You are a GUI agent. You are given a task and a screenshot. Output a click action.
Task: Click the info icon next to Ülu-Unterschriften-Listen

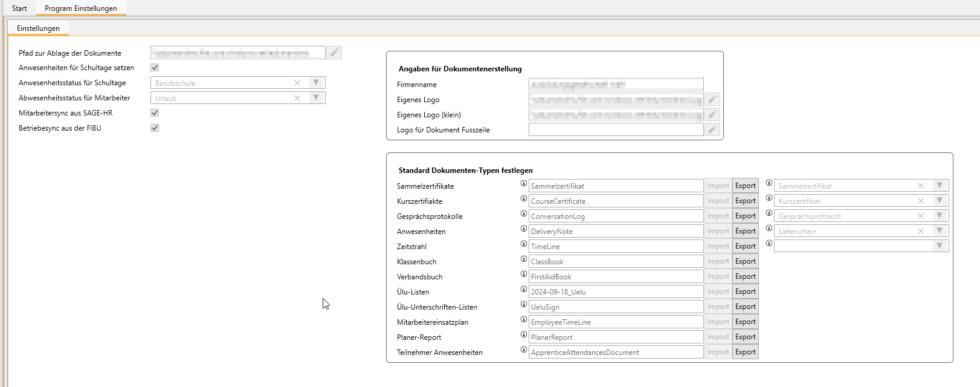point(524,304)
